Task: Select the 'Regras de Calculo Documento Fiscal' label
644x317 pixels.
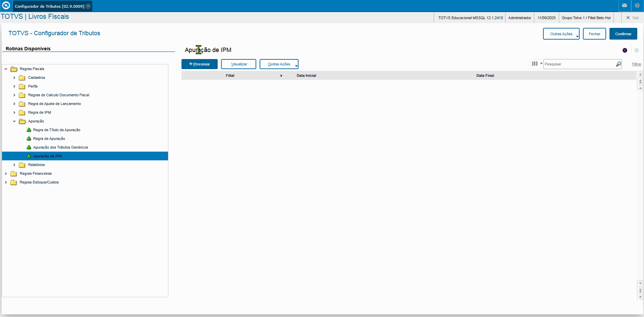Action: (x=59, y=95)
